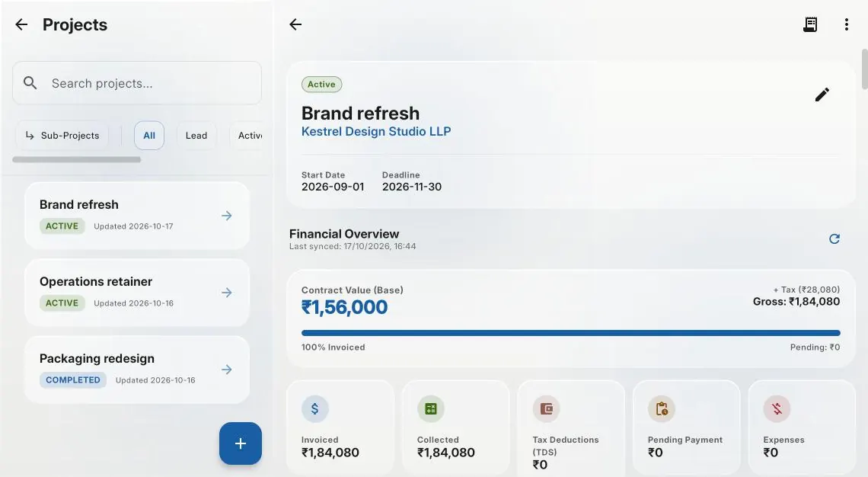Image resolution: width=868 pixels, height=477 pixels.
Task: Open the Operations retainer project card
Action: coord(137,292)
